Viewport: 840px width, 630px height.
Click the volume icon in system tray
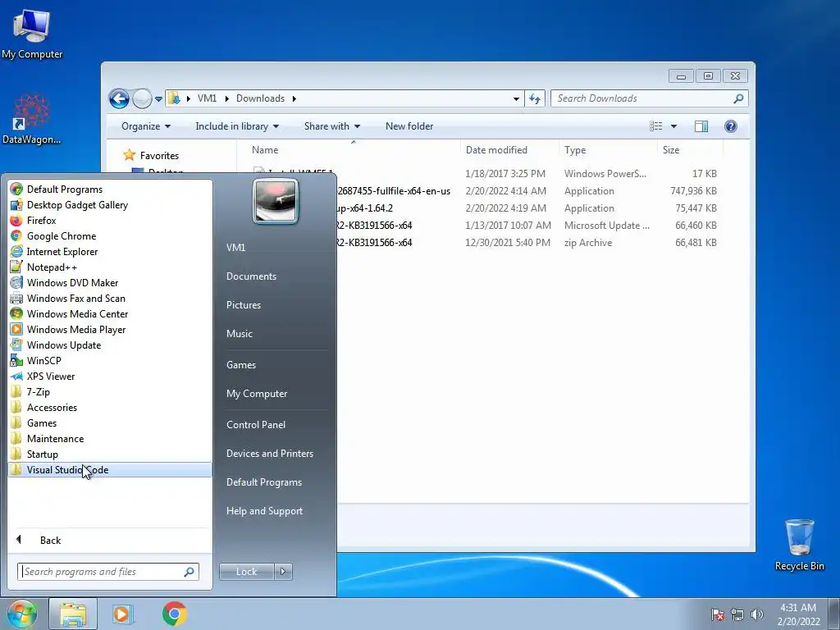(757, 614)
